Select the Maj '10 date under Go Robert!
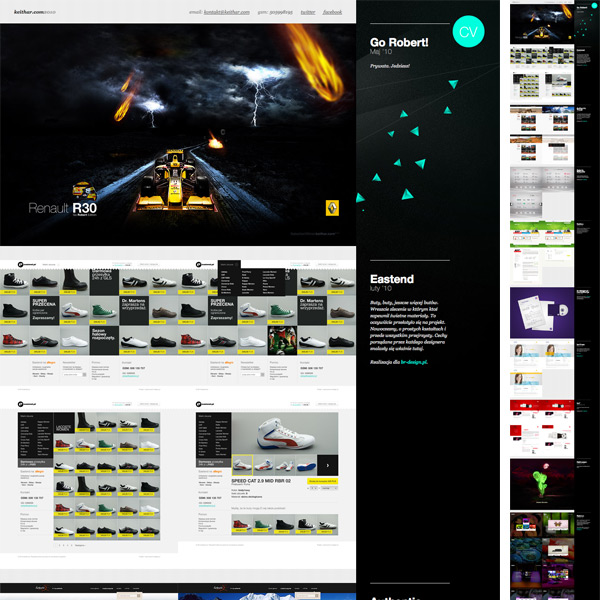600x600 pixels. click(x=381, y=52)
